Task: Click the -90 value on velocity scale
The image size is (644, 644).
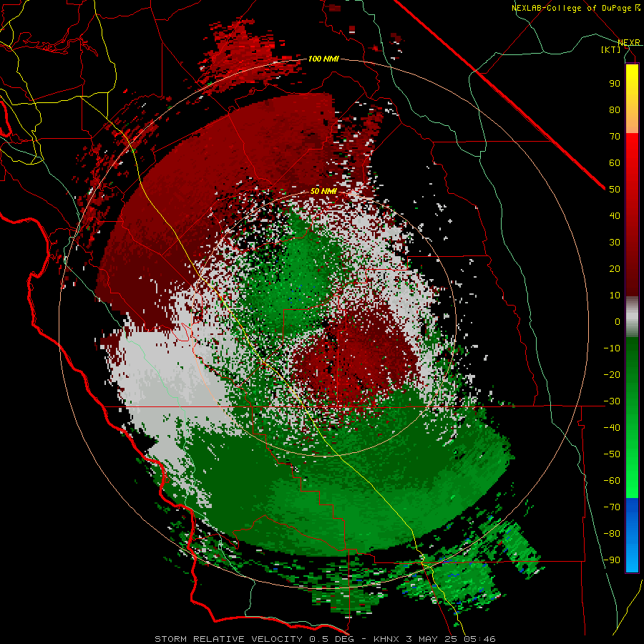Action: (x=612, y=560)
